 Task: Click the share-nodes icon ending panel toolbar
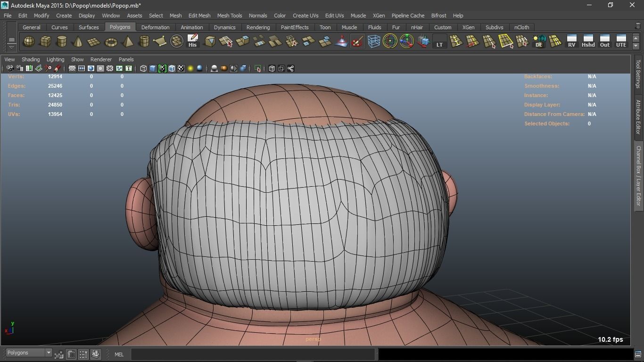290,69
